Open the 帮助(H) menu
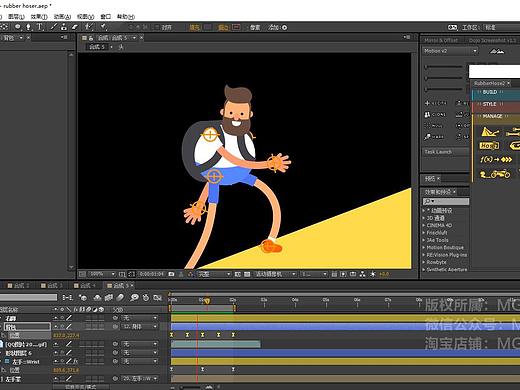The image size is (520, 390). pos(126,16)
